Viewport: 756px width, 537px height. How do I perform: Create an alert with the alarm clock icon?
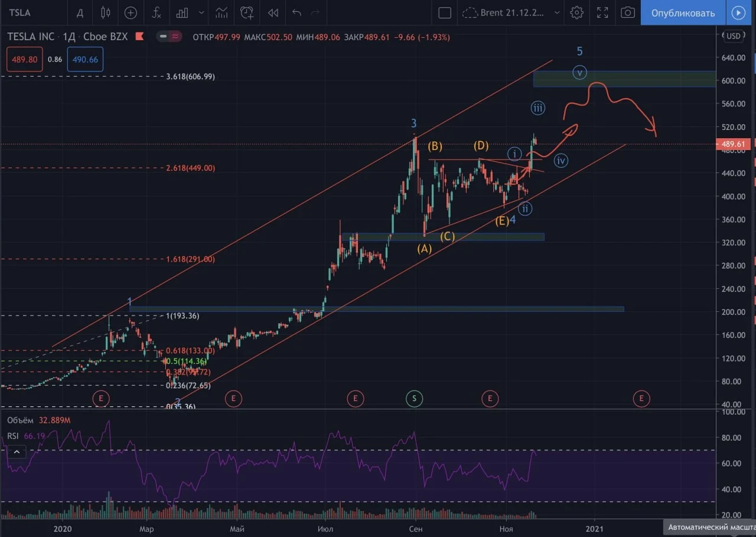247,12
